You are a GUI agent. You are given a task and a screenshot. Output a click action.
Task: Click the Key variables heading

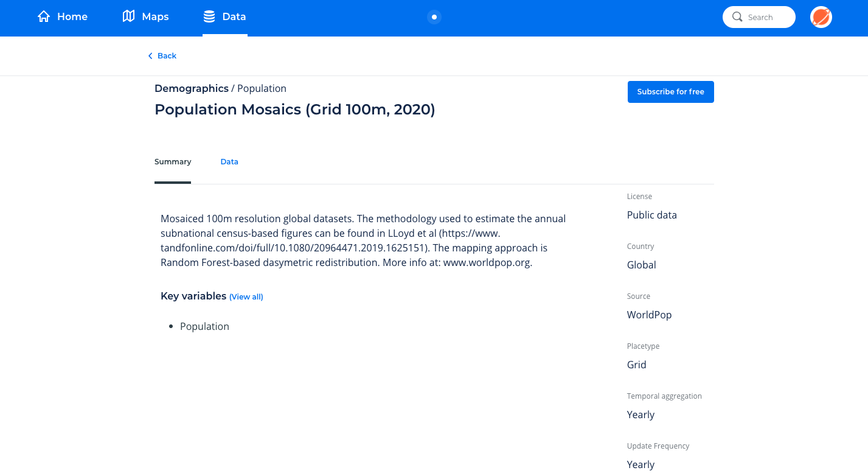193,296
